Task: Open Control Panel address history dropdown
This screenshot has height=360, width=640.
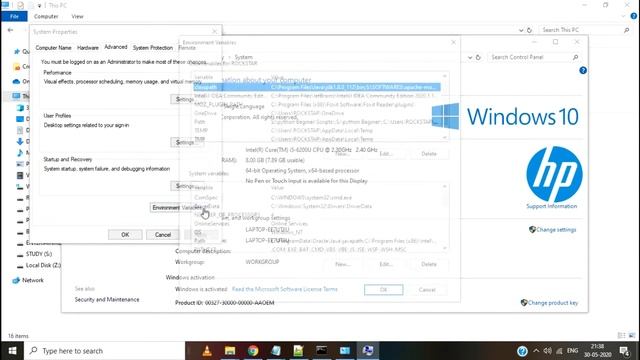Action: tap(470, 58)
